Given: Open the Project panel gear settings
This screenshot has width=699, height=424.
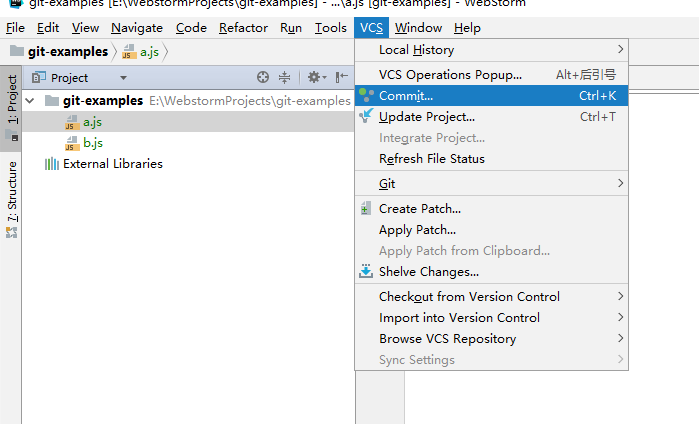Looking at the screenshot, I should [314, 77].
